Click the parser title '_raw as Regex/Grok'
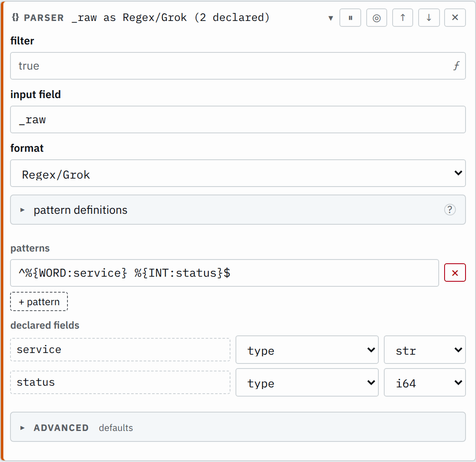This screenshot has height=462, width=476. point(129,18)
